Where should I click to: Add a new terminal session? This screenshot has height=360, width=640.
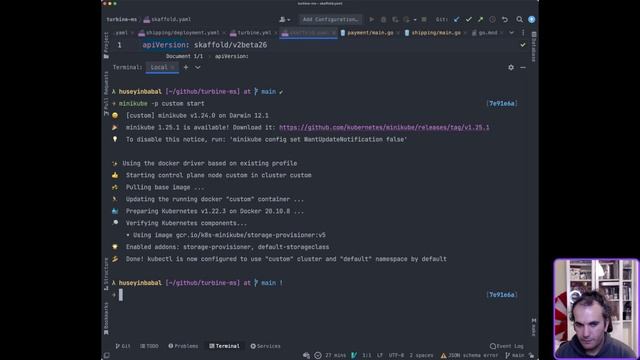(186, 67)
